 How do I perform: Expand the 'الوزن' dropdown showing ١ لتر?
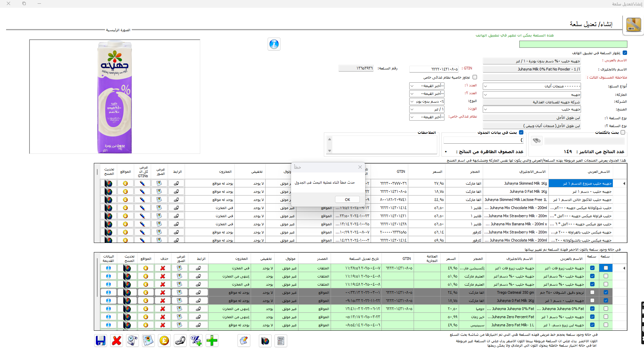click(412, 109)
